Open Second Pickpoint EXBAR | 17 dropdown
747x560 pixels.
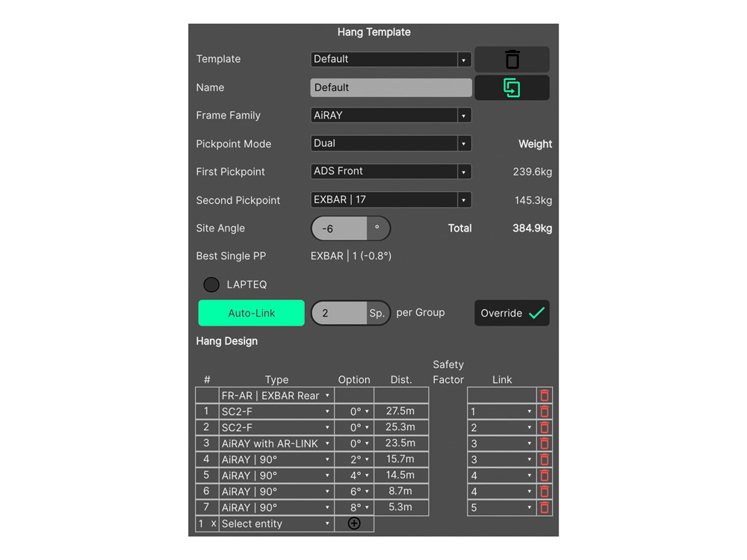pos(391,199)
